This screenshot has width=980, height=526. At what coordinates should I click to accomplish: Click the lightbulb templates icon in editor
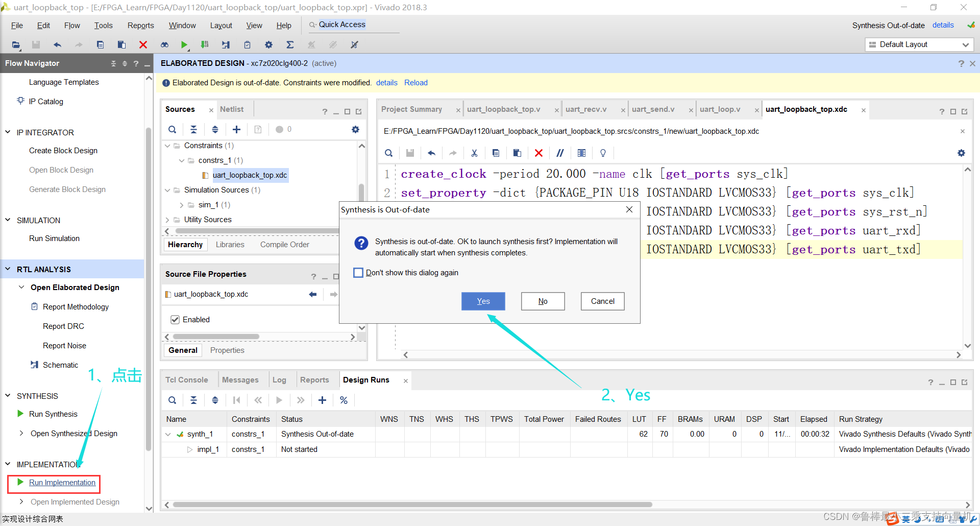click(x=603, y=153)
